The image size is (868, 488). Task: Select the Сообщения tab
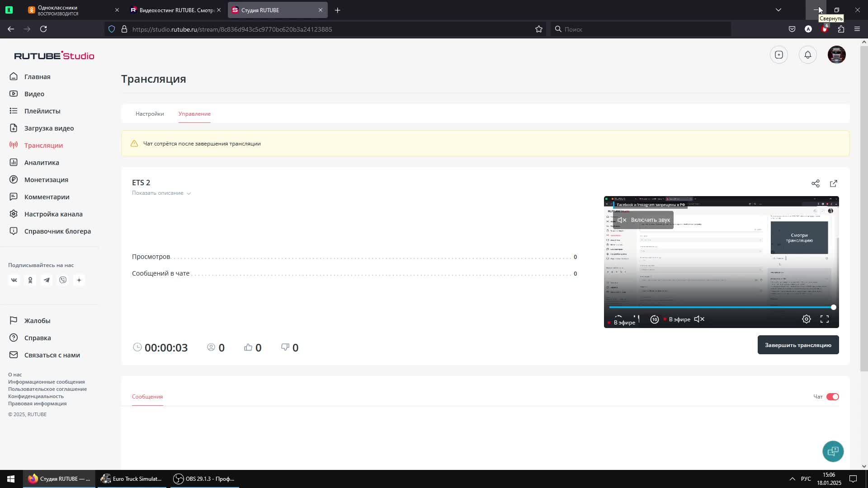(x=147, y=397)
